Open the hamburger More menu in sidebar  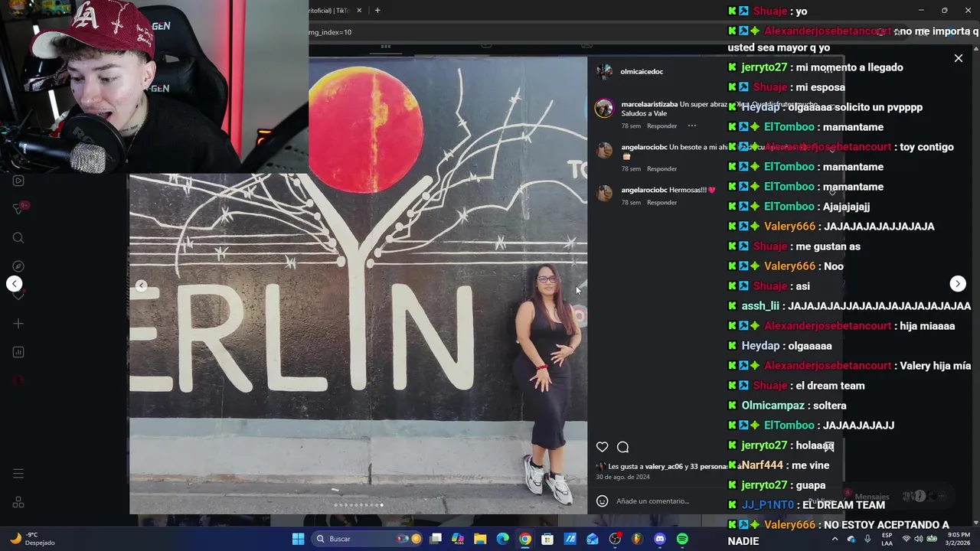(x=18, y=474)
